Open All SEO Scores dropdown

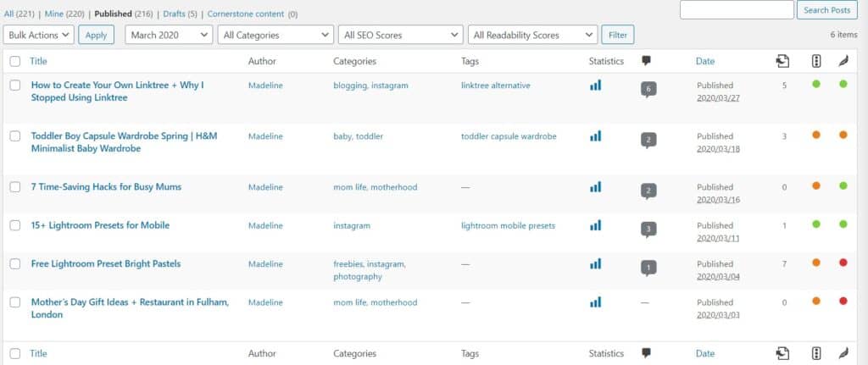point(401,35)
